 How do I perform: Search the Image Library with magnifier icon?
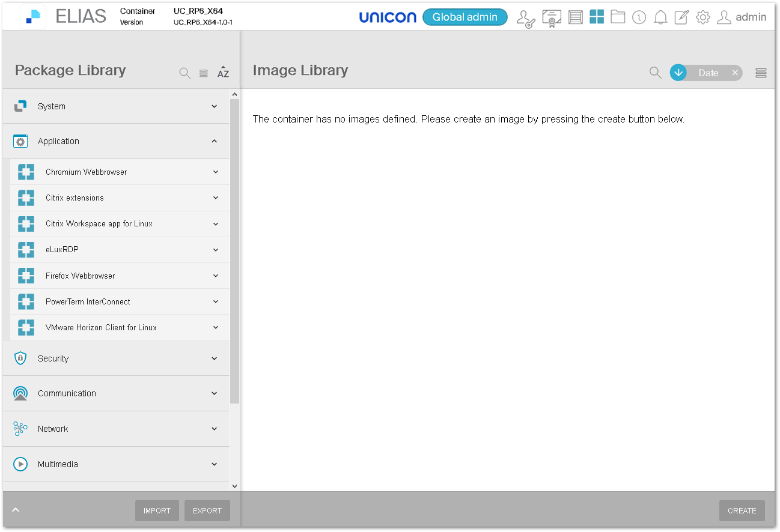point(656,73)
